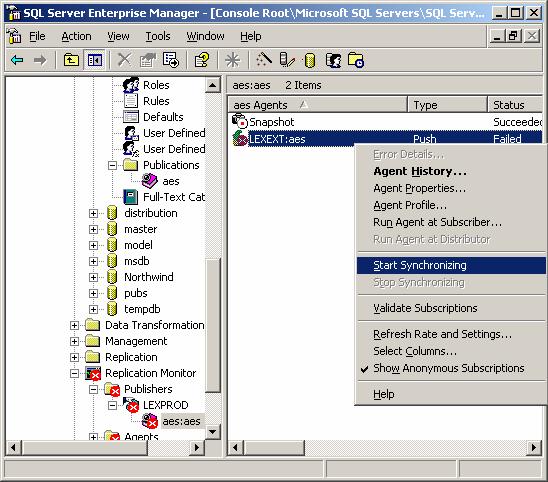This screenshot has width=548, height=482.
Task: Click the Rules icon in tree
Action: click(131, 101)
